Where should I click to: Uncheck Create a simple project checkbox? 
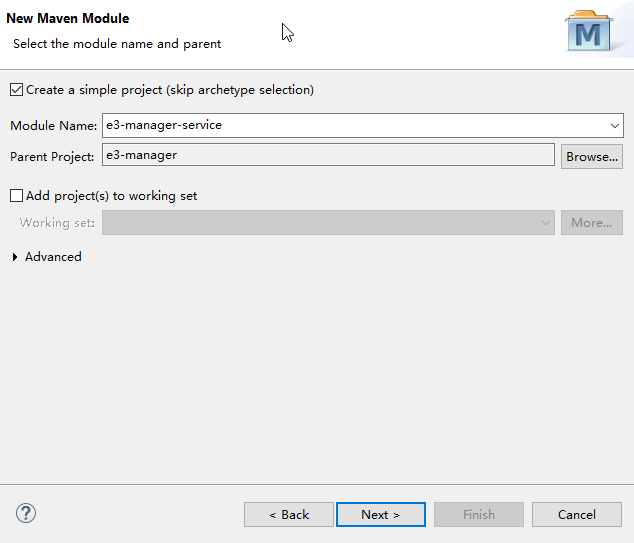(16, 90)
